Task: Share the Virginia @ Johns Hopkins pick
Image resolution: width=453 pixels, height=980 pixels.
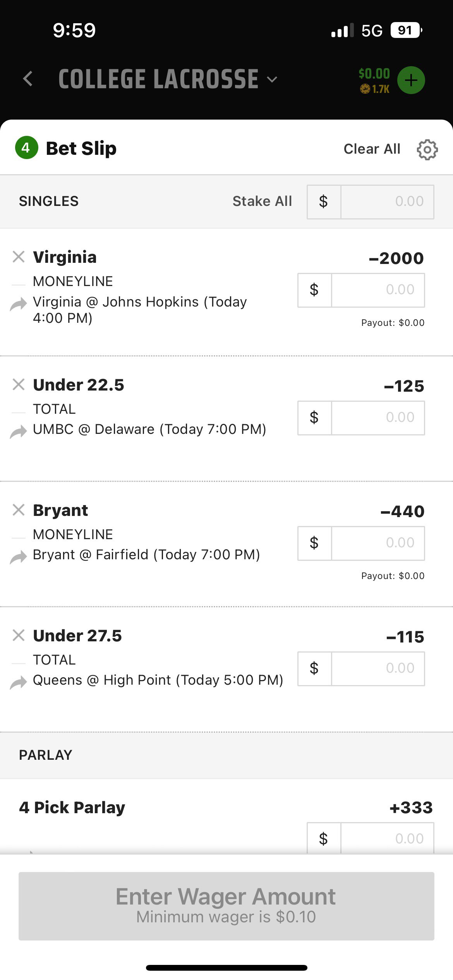Action: pos(18,304)
